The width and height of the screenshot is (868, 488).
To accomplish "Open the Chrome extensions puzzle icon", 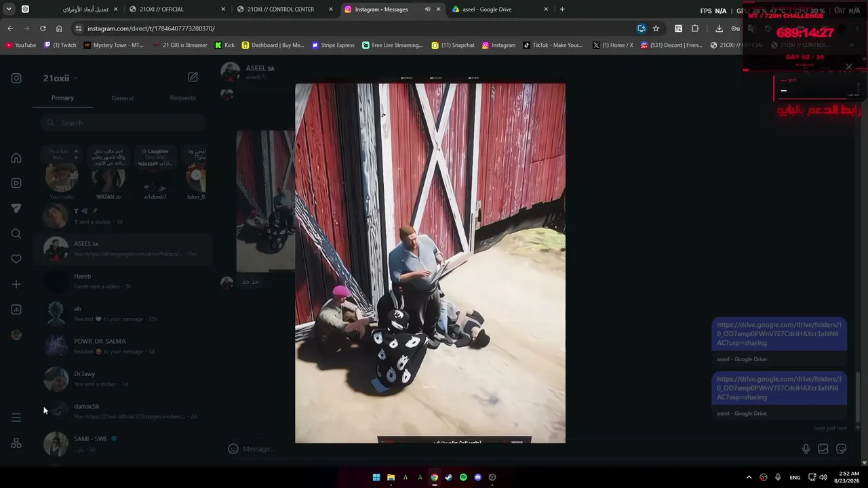I will tap(695, 28).
